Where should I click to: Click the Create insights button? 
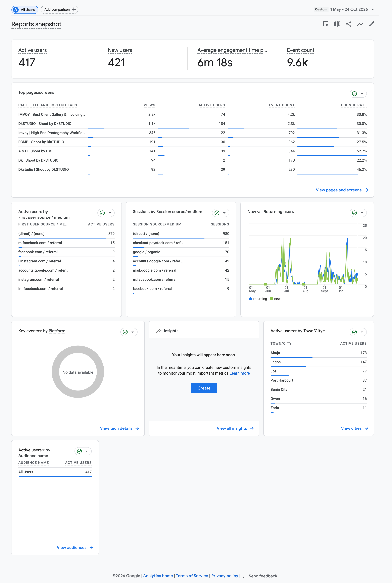[204, 388]
